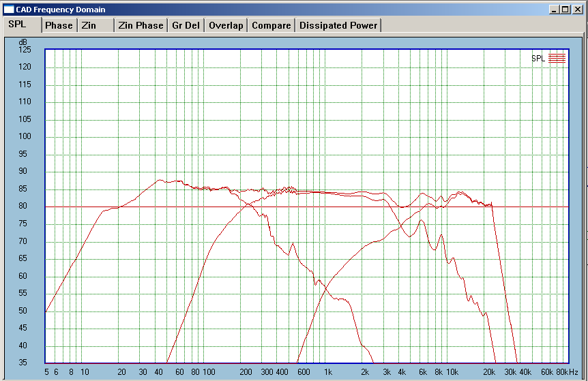Click the 1k frequency axis label

click(328, 372)
